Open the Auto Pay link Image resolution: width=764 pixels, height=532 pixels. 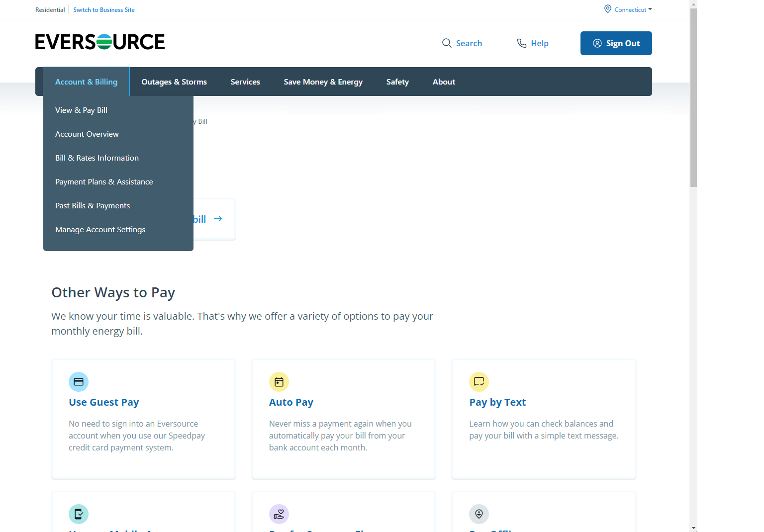pyautogui.click(x=291, y=402)
